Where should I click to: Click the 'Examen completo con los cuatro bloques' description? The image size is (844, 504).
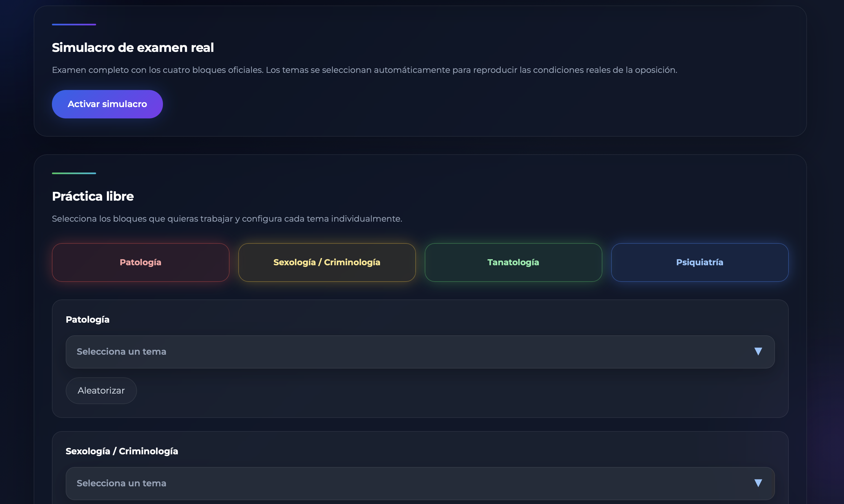(x=365, y=70)
